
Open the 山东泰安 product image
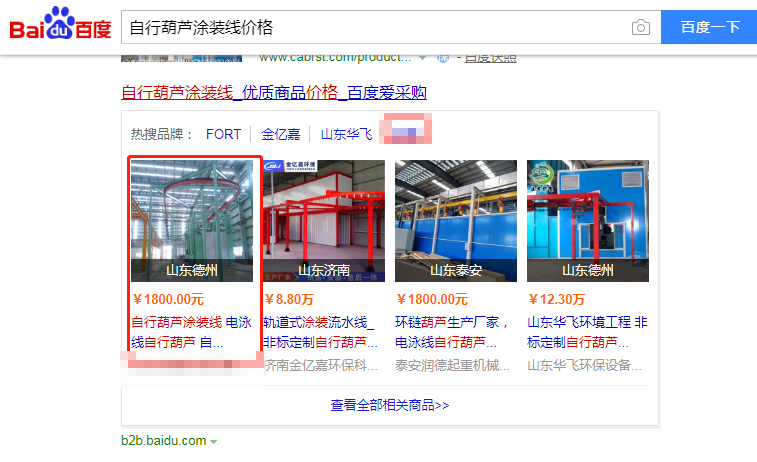456,220
